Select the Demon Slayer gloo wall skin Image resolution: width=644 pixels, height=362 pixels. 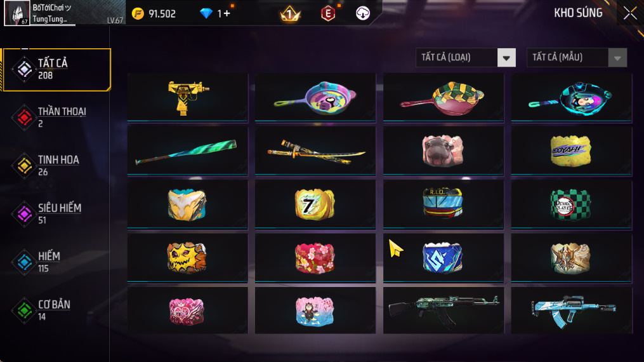(x=571, y=204)
